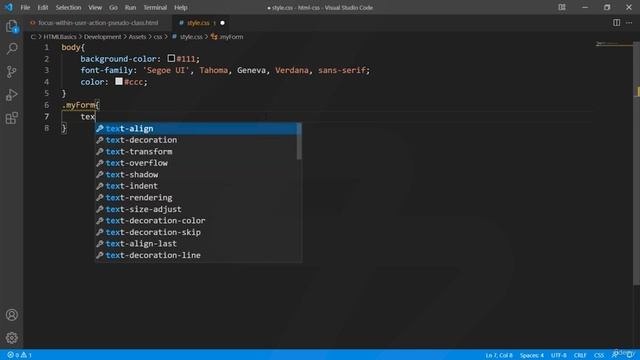
Task: Switch to focus-within-user-action-pseudo-class.html tab
Action: pos(98,23)
